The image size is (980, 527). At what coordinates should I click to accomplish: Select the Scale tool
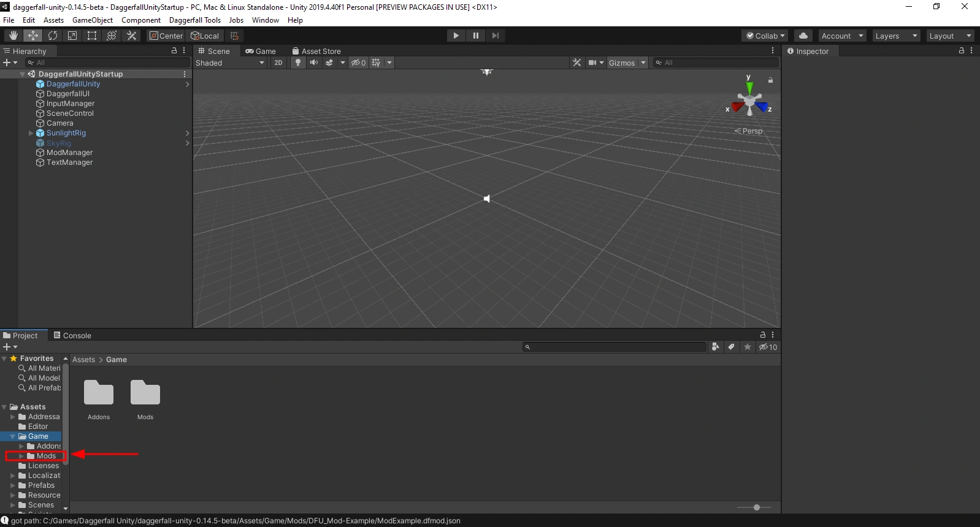click(72, 36)
